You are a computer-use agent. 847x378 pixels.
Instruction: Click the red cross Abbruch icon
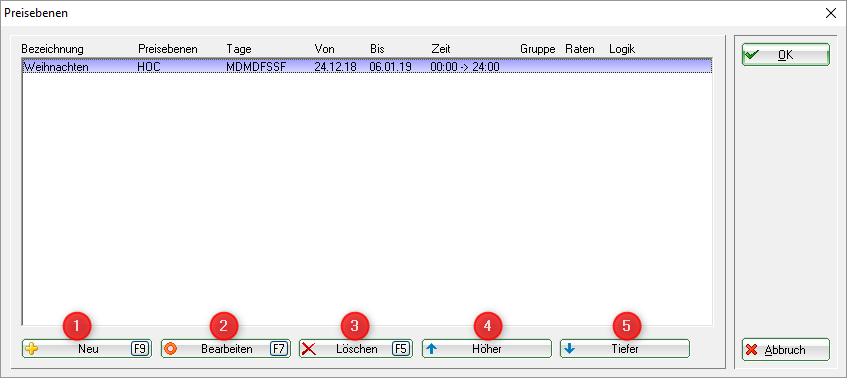(751, 349)
